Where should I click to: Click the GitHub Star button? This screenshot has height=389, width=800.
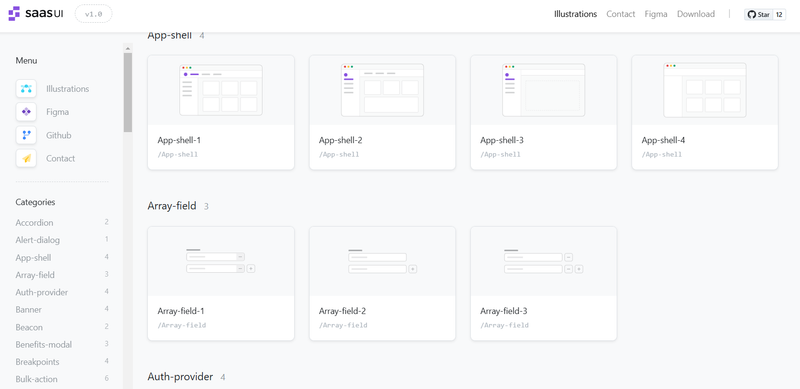click(759, 14)
